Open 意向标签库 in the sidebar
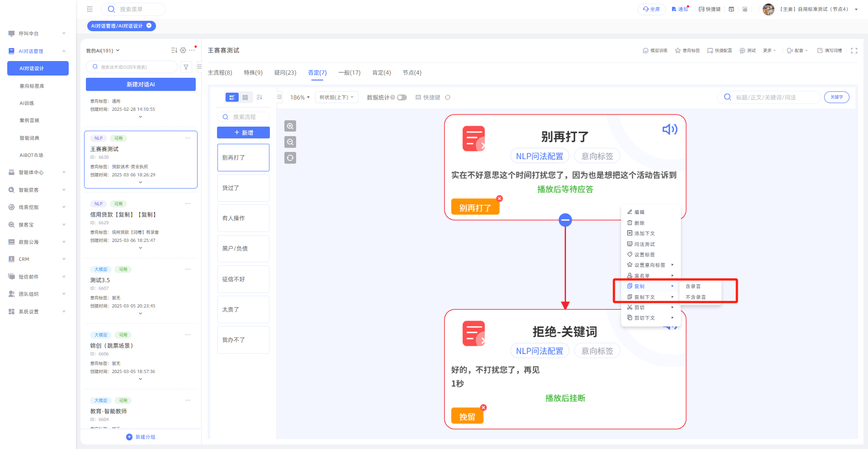 [32, 86]
